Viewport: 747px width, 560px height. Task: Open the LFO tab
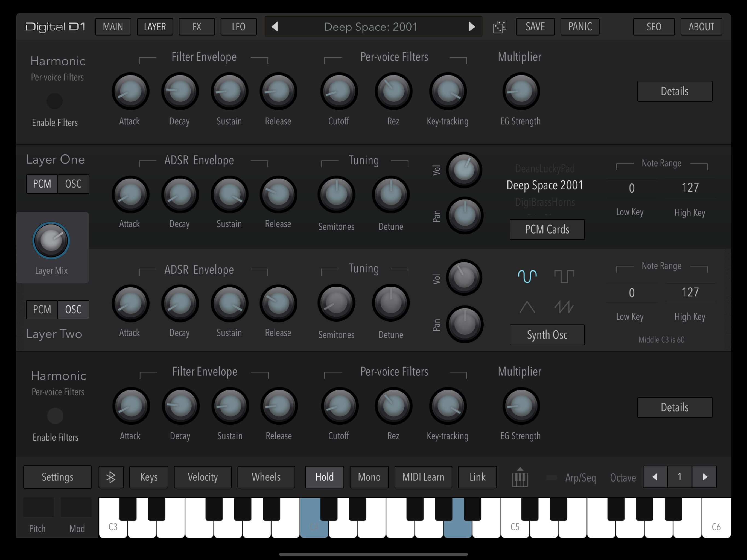pyautogui.click(x=239, y=27)
